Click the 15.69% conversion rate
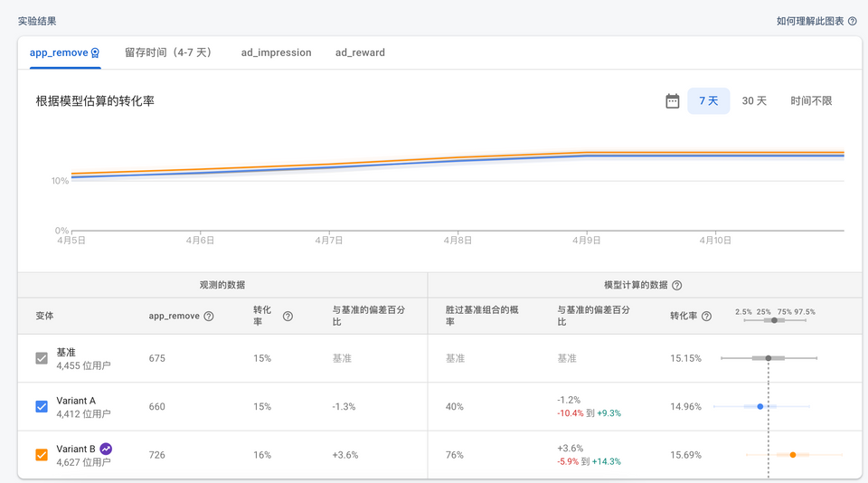 (x=686, y=455)
